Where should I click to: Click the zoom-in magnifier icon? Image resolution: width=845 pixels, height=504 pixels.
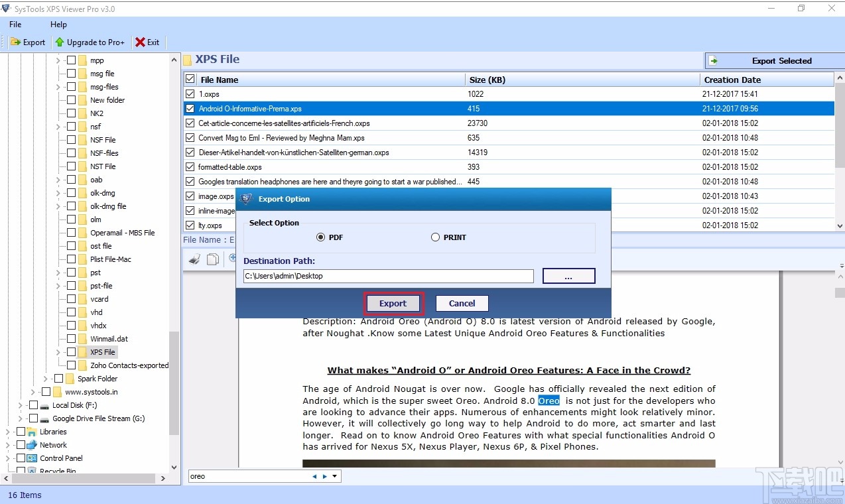pyautogui.click(x=232, y=259)
